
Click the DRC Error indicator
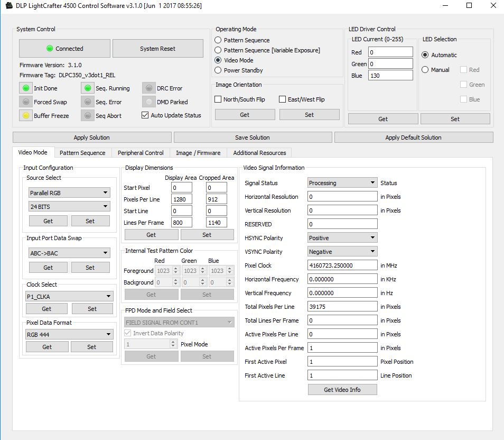149,88
